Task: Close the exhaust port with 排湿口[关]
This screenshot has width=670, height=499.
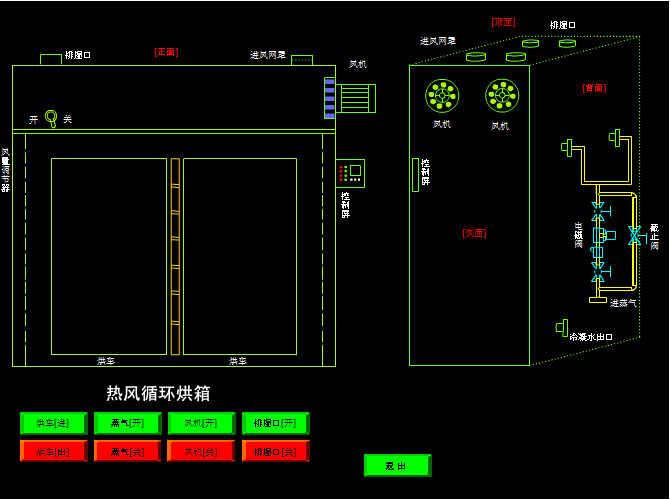Action: pyautogui.click(x=275, y=452)
